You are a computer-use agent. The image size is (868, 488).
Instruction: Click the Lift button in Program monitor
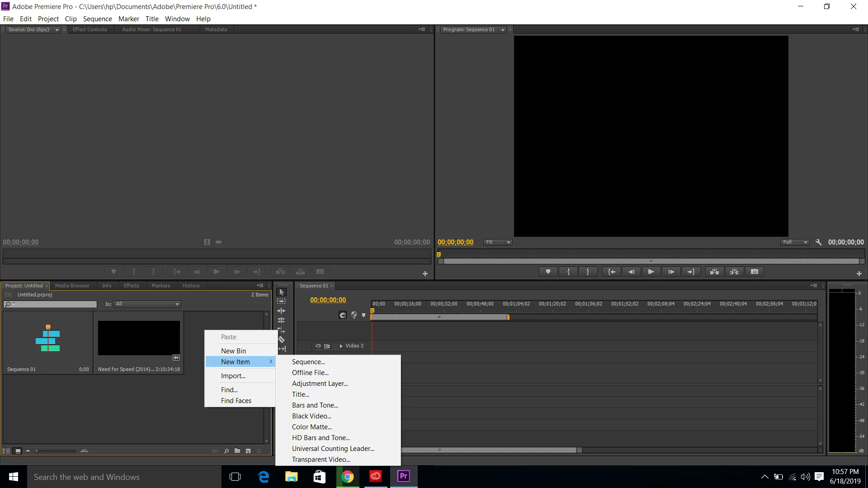pyautogui.click(x=714, y=272)
